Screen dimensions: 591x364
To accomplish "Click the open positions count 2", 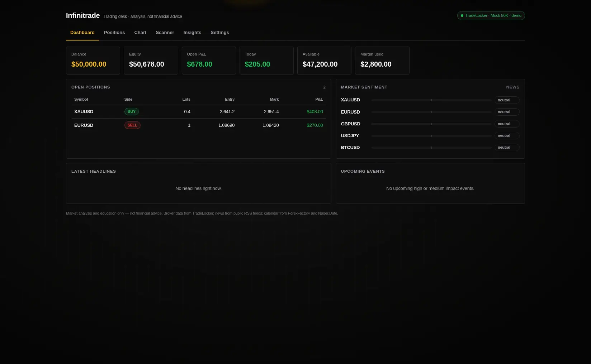I will point(325,87).
